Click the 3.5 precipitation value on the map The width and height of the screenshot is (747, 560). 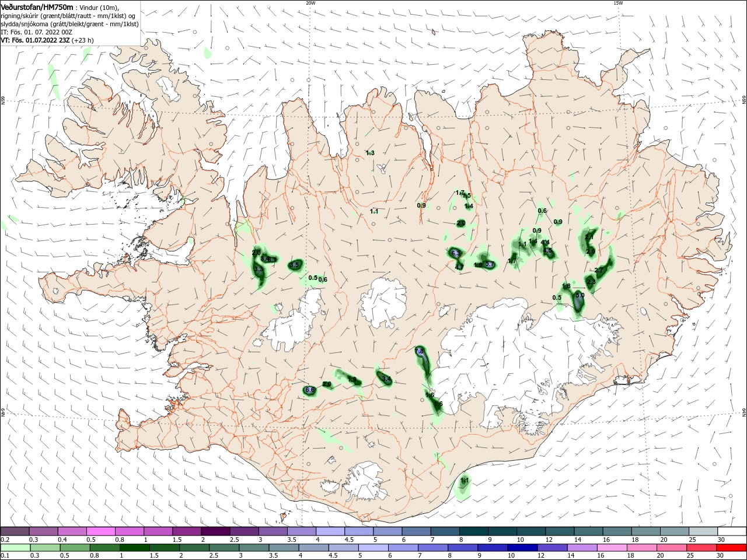pos(294,265)
